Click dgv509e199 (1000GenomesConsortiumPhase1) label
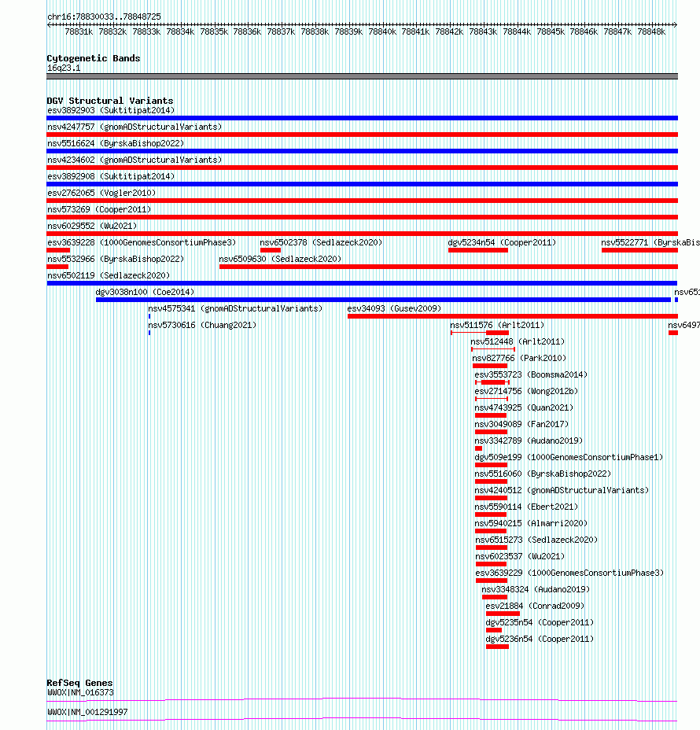Viewport: 700px width, 730px height. [569, 457]
